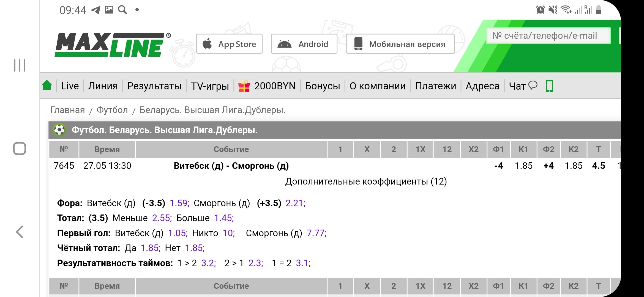Switch to Мобильная версия
Image resolution: width=644 pixels, height=297 pixels.
pyautogui.click(x=400, y=44)
